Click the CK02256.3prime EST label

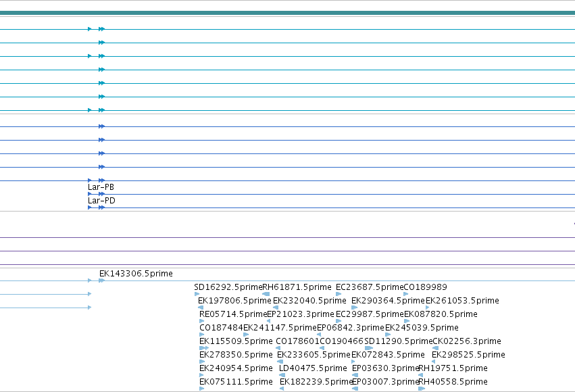pos(467,341)
